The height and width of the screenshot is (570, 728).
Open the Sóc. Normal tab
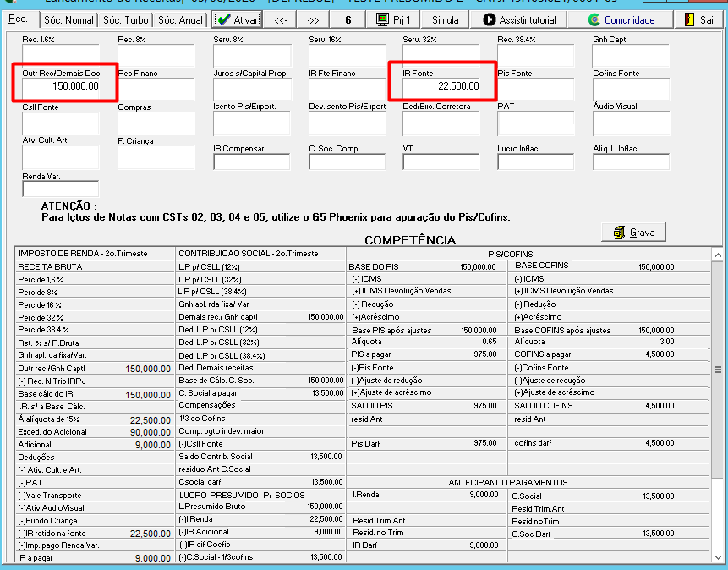pyautogui.click(x=68, y=20)
